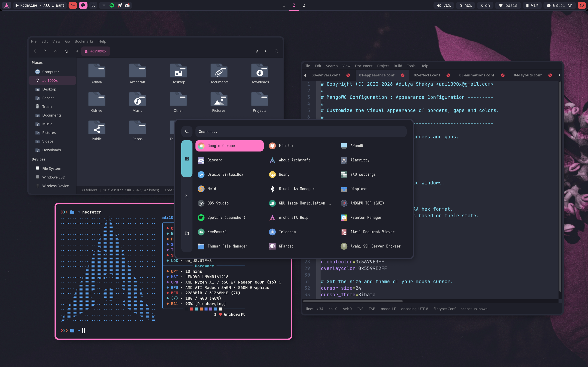This screenshot has height=367, width=588.
Task: Click the file manager home toolbar icon
Action: 66,51
